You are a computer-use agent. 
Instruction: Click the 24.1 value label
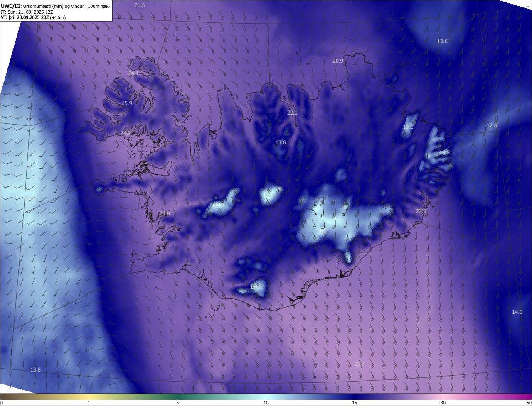pyautogui.click(x=133, y=73)
